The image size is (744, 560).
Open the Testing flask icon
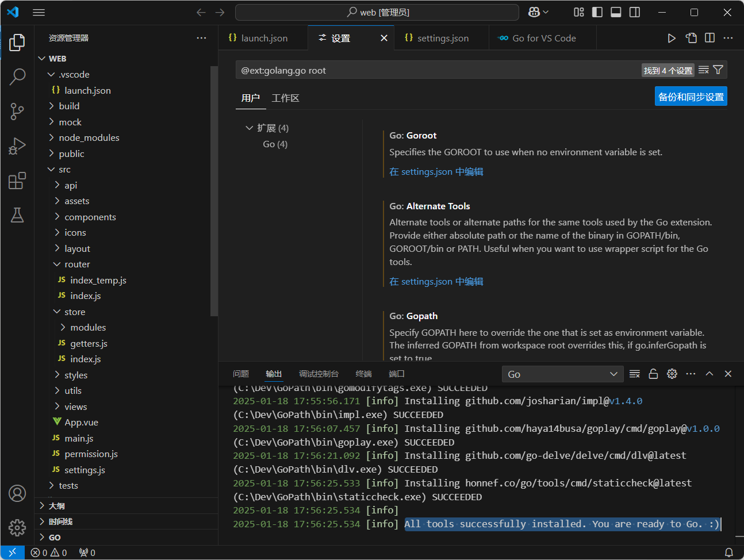tap(17, 215)
